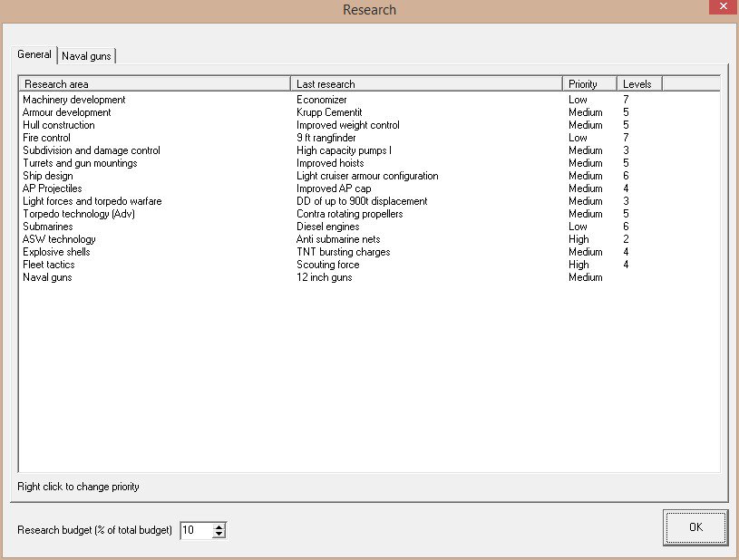This screenshot has width=739, height=560.
Task: Click the Scouting force entry
Action: [328, 265]
